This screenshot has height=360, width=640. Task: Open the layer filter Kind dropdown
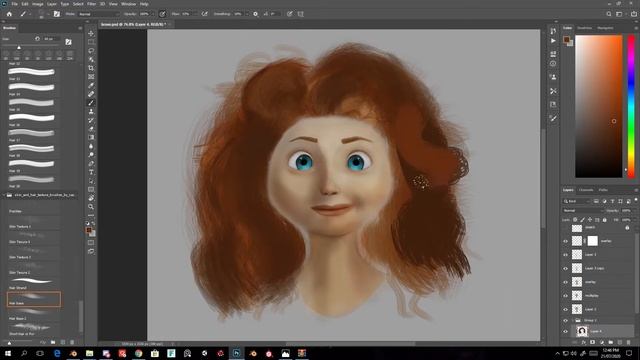pos(577,201)
